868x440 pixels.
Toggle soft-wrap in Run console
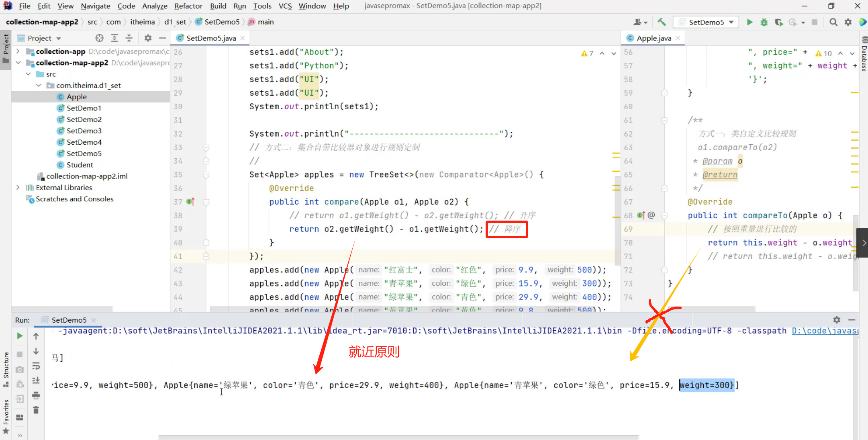point(36,366)
